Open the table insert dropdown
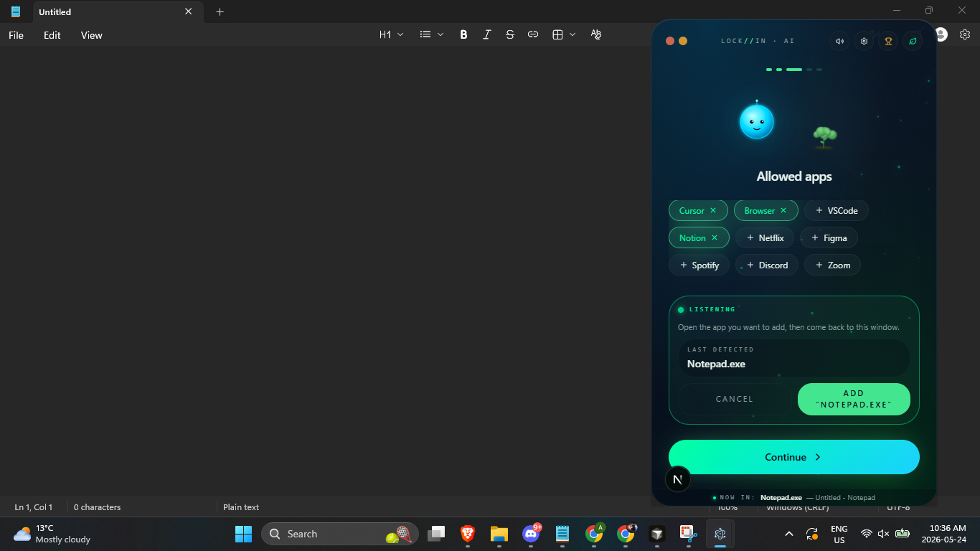 [x=564, y=34]
